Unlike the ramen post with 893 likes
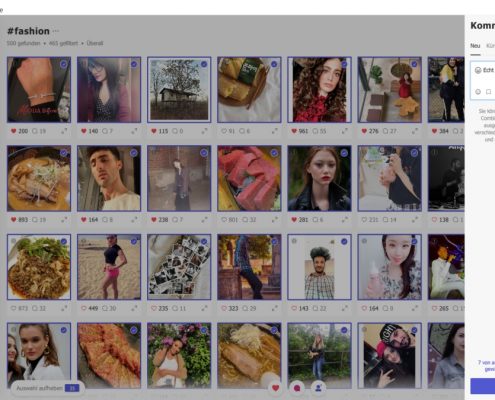Viewport: 495px width, 400px height. coord(14,220)
